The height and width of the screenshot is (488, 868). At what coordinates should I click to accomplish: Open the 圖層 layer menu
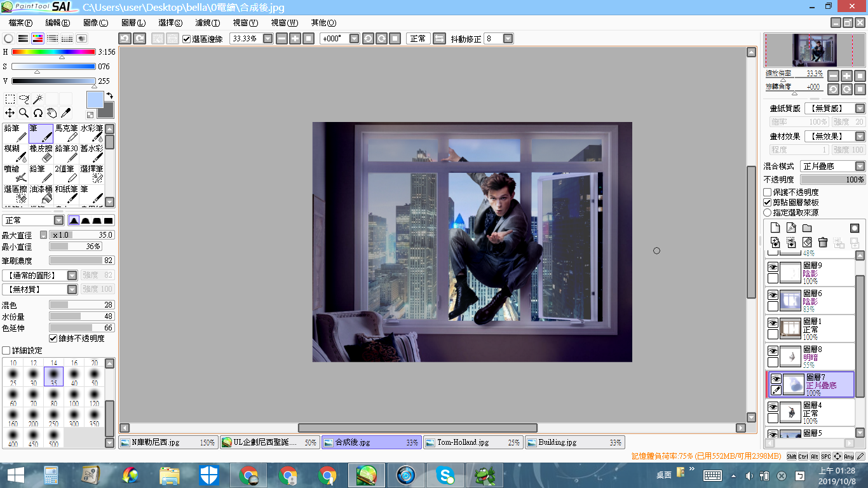tap(133, 23)
